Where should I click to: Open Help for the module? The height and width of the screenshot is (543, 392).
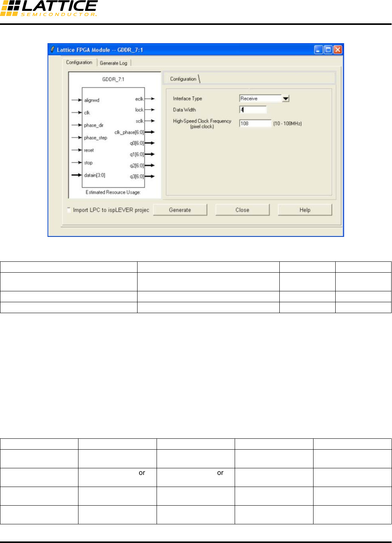coord(305,210)
